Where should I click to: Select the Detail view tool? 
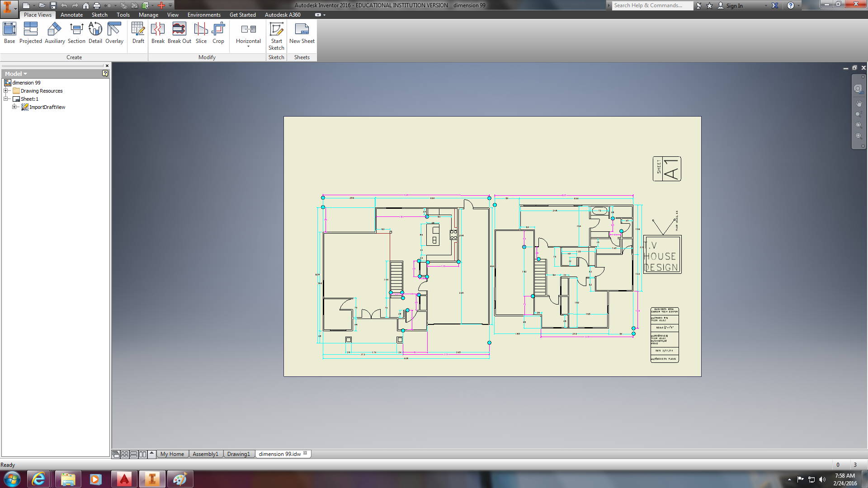(95, 33)
